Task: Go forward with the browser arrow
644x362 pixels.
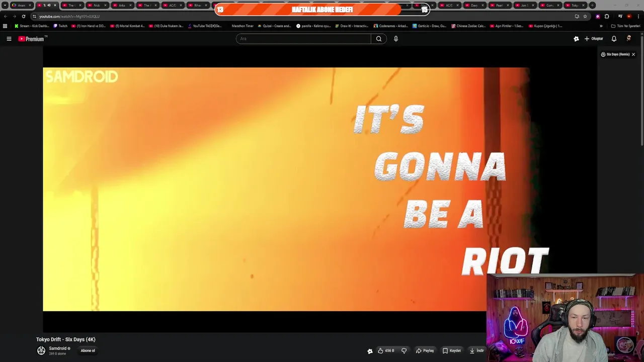Action: tap(14, 16)
